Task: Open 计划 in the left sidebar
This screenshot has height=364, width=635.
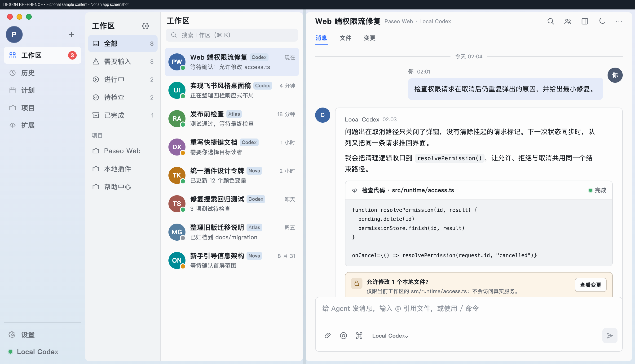Action: pyautogui.click(x=43, y=90)
